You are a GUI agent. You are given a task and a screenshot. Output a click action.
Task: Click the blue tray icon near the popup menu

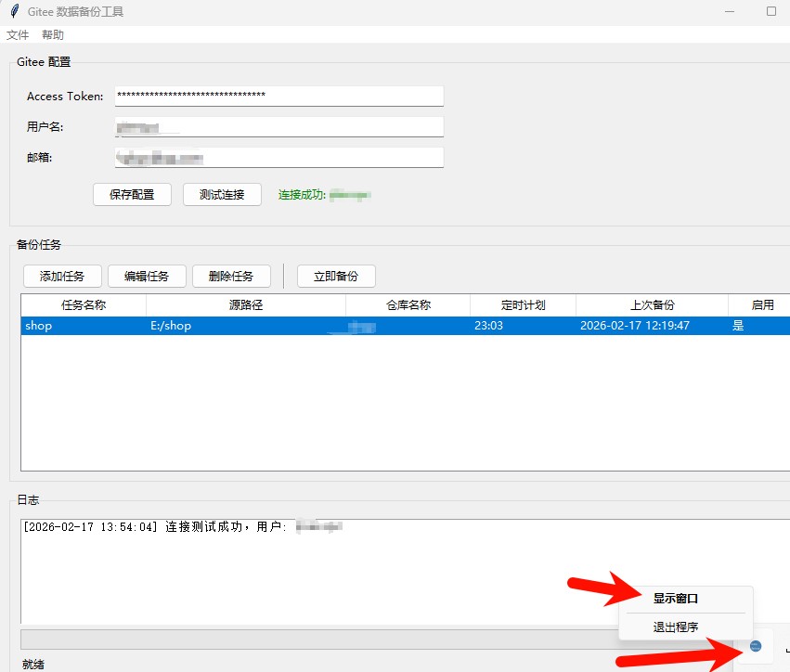pos(756,646)
